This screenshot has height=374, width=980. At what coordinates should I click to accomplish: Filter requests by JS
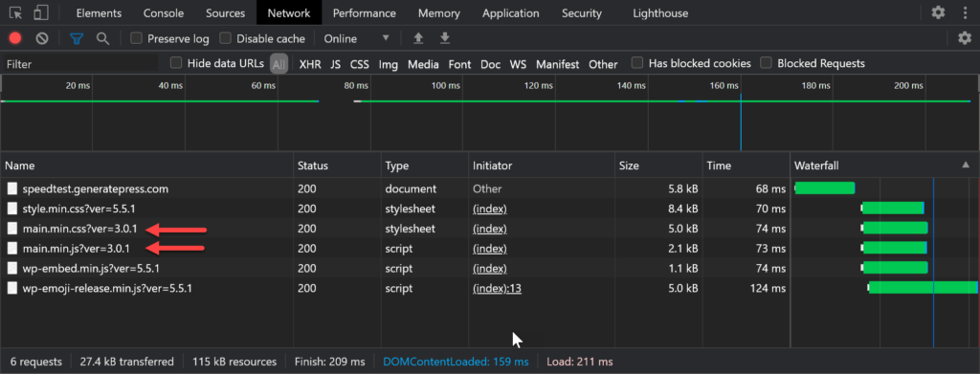point(336,64)
